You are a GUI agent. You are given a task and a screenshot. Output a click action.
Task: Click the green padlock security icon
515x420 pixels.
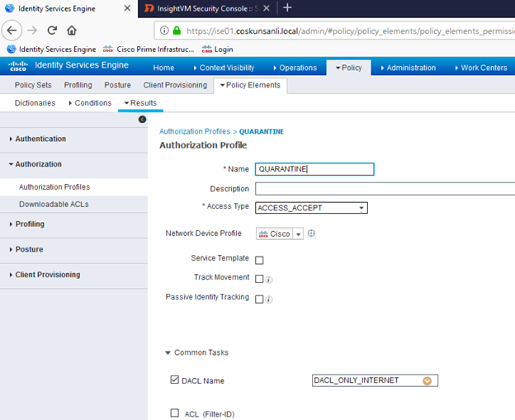pos(177,31)
